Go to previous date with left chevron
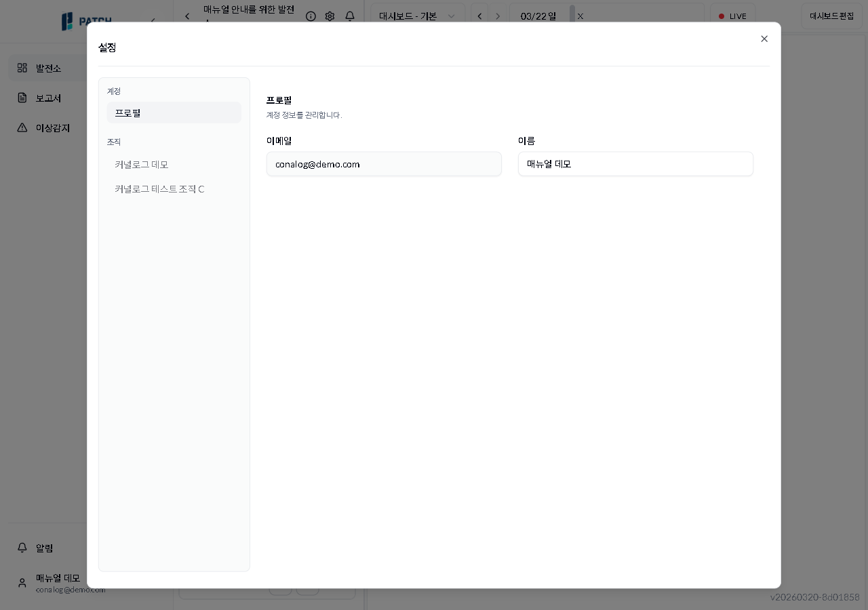 click(x=479, y=16)
